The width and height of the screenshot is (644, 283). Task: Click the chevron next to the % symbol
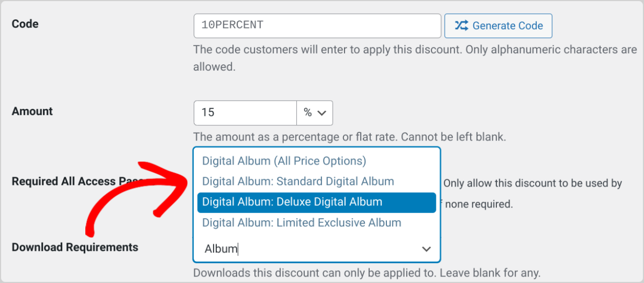(x=322, y=113)
